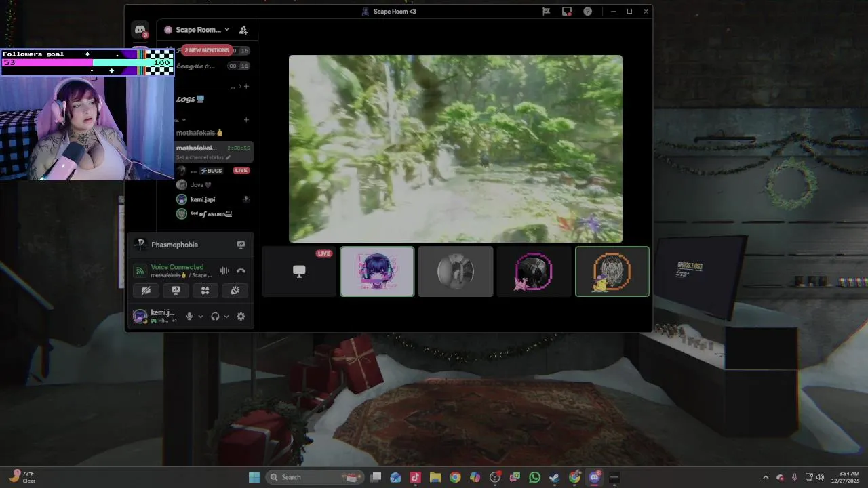Select the LIVE screen share tile
Image resolution: width=868 pixels, height=488 pixels.
(x=299, y=271)
